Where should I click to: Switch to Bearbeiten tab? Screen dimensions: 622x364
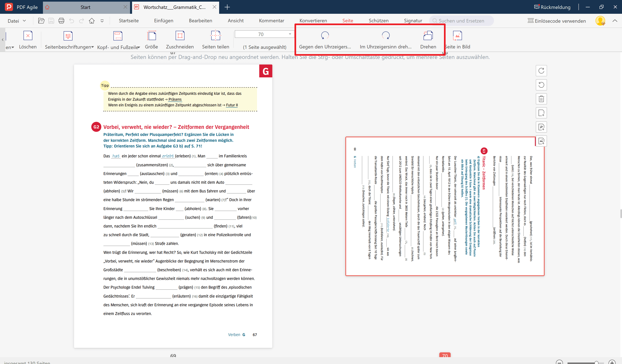[x=201, y=21]
